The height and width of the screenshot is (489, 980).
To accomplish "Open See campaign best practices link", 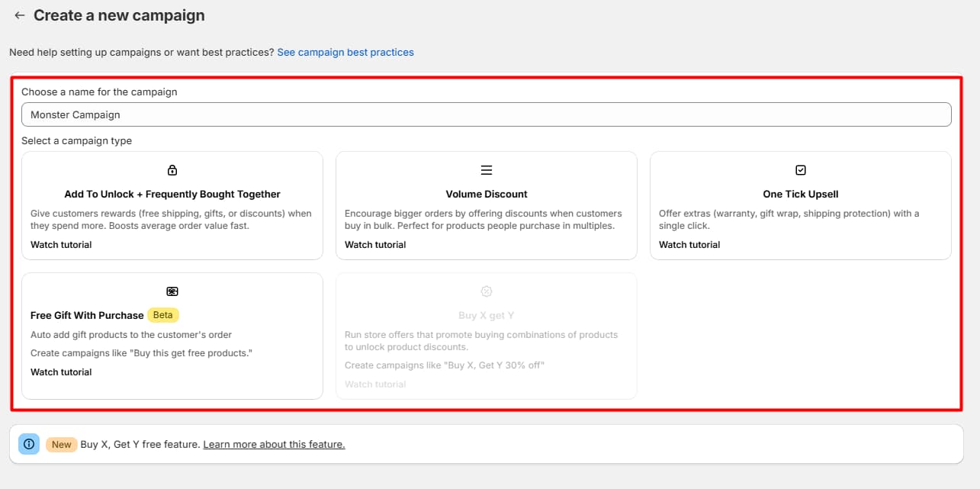I will tap(345, 53).
